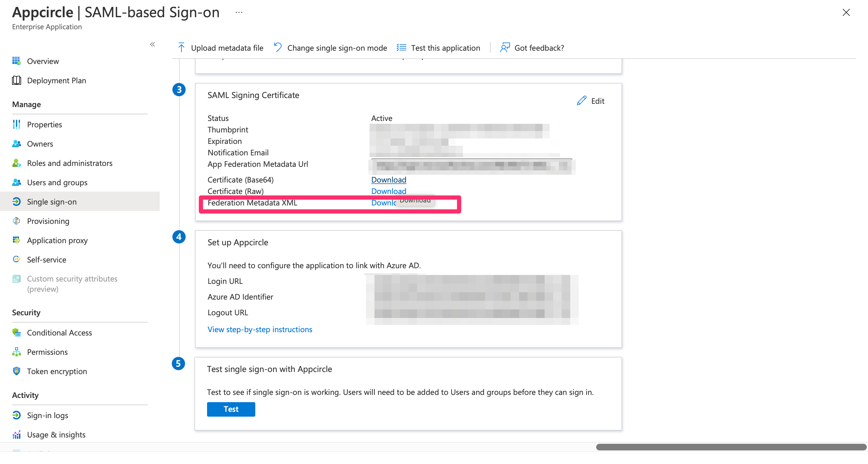Download the Certificate (Base64)
This screenshot has width=868, height=464.
(388, 180)
